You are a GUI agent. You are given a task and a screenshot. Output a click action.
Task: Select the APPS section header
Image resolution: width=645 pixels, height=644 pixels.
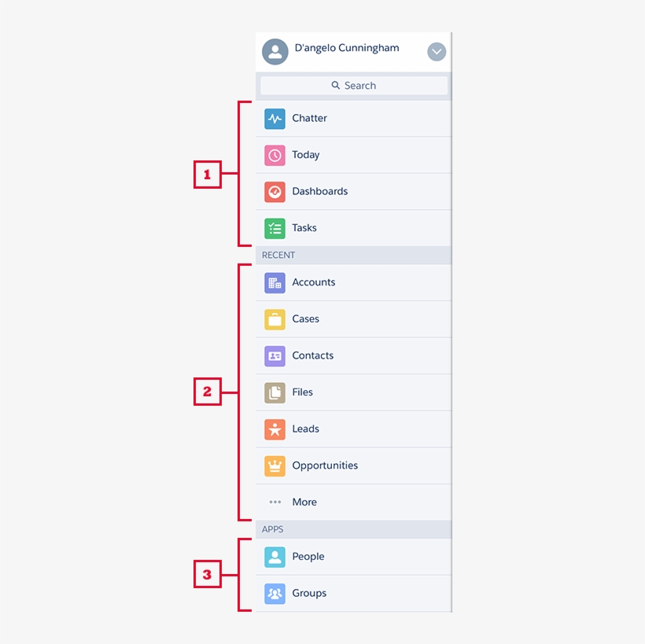(272, 529)
